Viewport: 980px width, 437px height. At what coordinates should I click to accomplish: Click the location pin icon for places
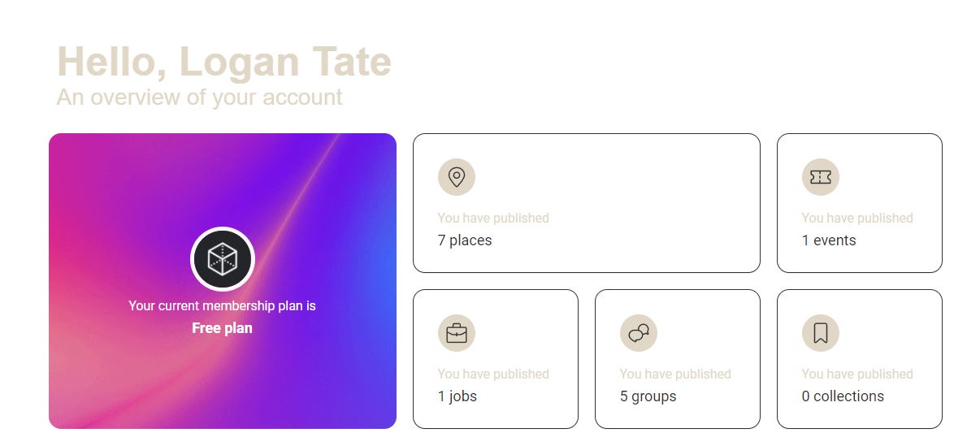click(x=457, y=177)
